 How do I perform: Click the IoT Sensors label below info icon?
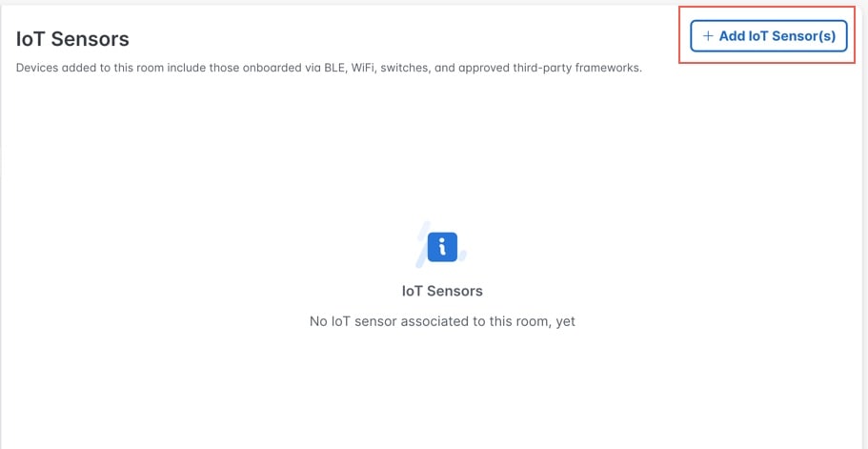tap(442, 291)
